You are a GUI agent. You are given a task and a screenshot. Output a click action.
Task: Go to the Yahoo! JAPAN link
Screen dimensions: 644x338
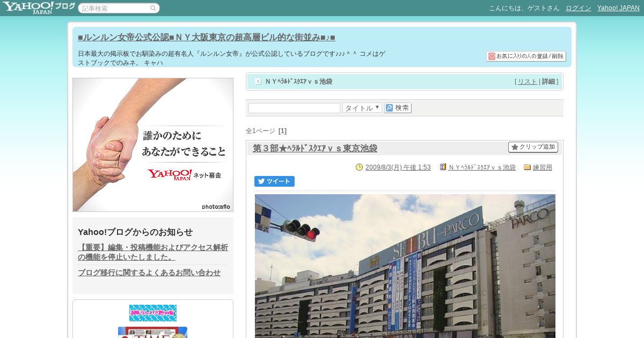618,8
